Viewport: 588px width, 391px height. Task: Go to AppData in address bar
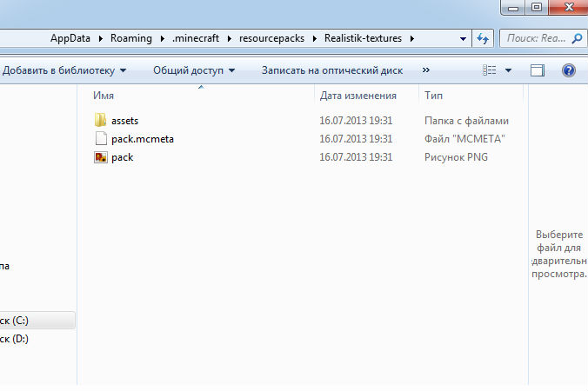tap(70, 38)
